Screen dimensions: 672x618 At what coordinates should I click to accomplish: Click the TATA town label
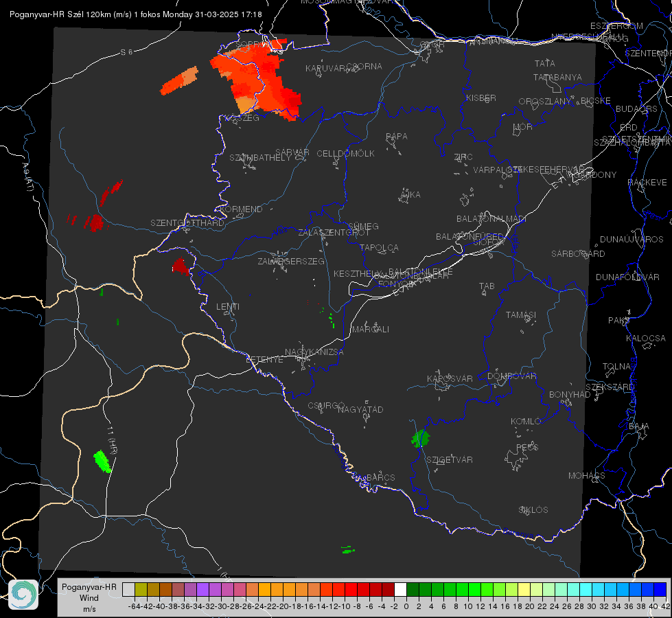click(545, 63)
